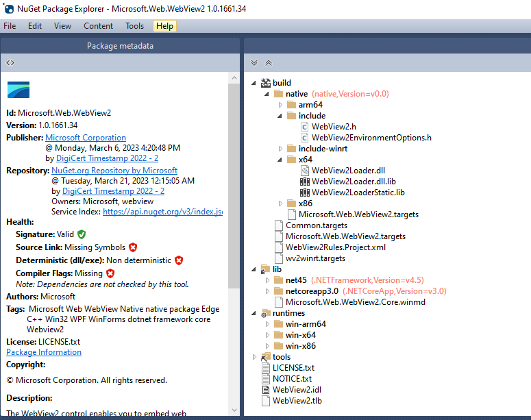
Task: Click the expand all double-chevron icon
Action: click(x=254, y=62)
